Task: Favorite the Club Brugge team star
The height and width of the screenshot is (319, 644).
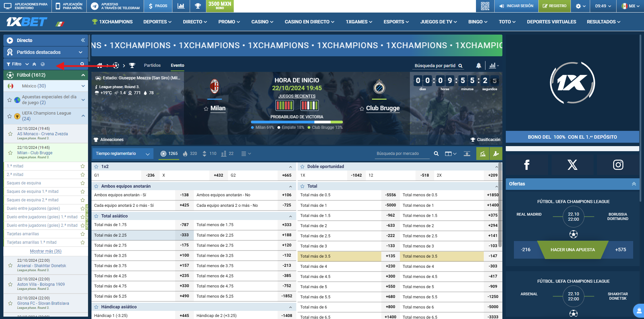Action: [x=362, y=109]
